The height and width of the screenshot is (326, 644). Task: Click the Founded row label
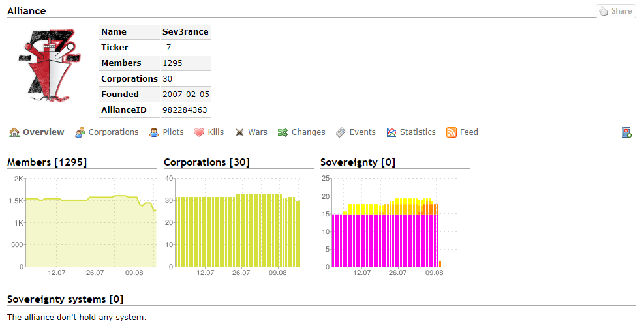(120, 94)
